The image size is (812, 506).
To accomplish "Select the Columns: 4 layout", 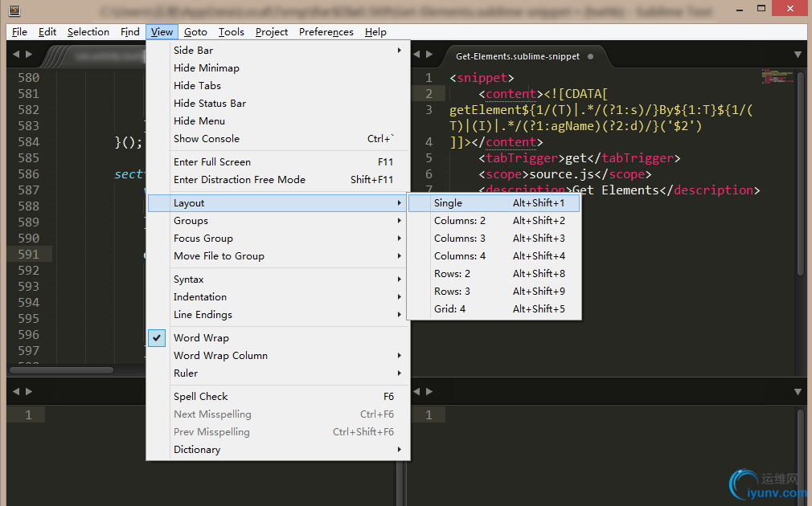I will tap(494, 255).
